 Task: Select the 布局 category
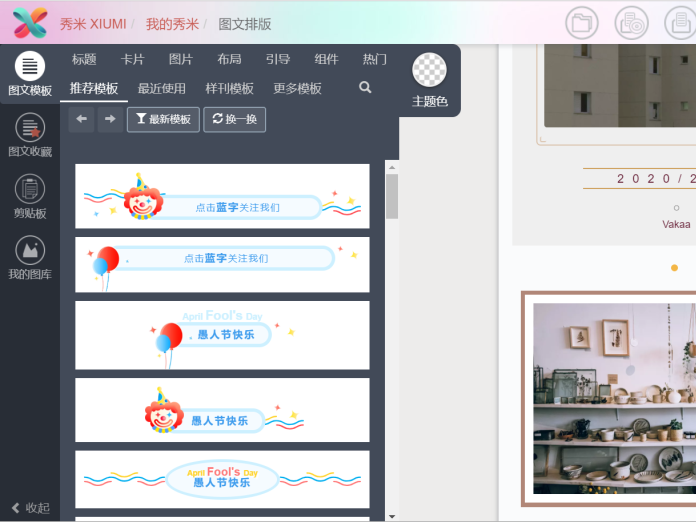229,60
